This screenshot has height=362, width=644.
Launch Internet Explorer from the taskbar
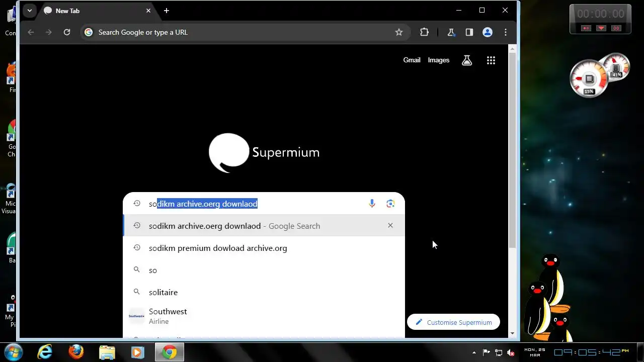[45, 352]
